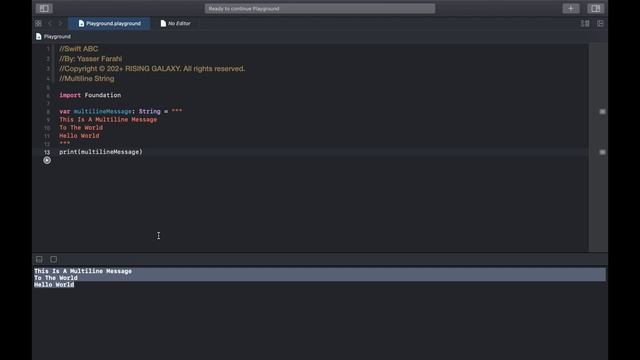Click console output 'This Is A Multiline Message'
Screen dimensions: 640x360
83,271
